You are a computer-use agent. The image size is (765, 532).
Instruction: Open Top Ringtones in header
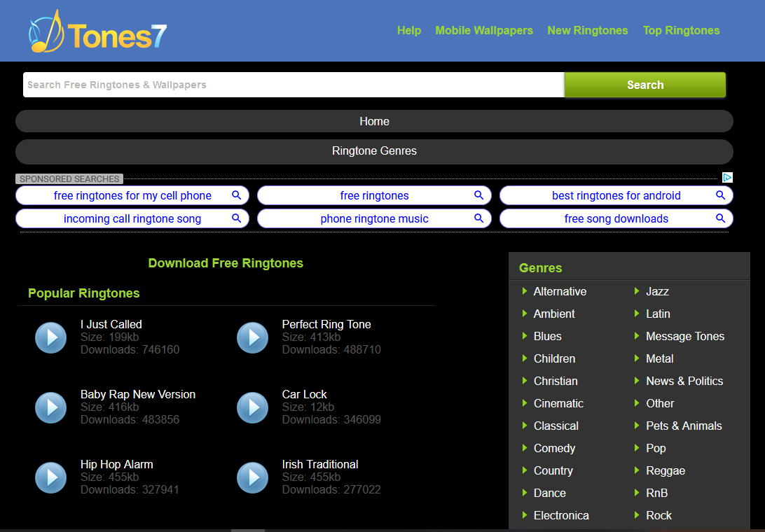click(681, 31)
